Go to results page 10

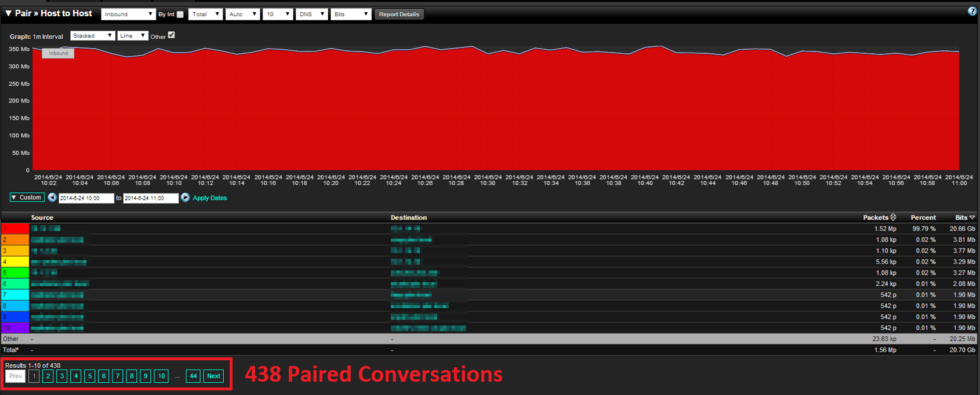[161, 376]
